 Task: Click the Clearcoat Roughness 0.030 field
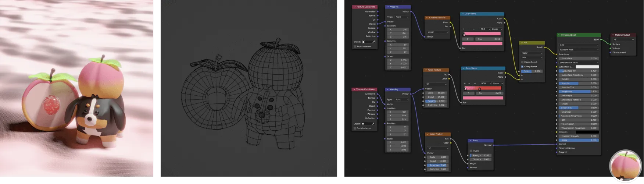(579, 116)
